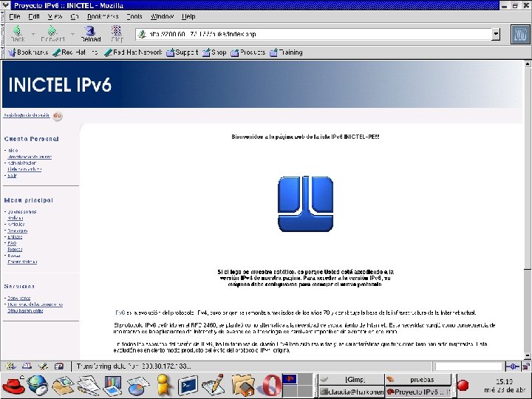Image resolution: width=532 pixels, height=399 pixels.
Task: Click the blue INICTEL logo image
Action: tap(305, 204)
